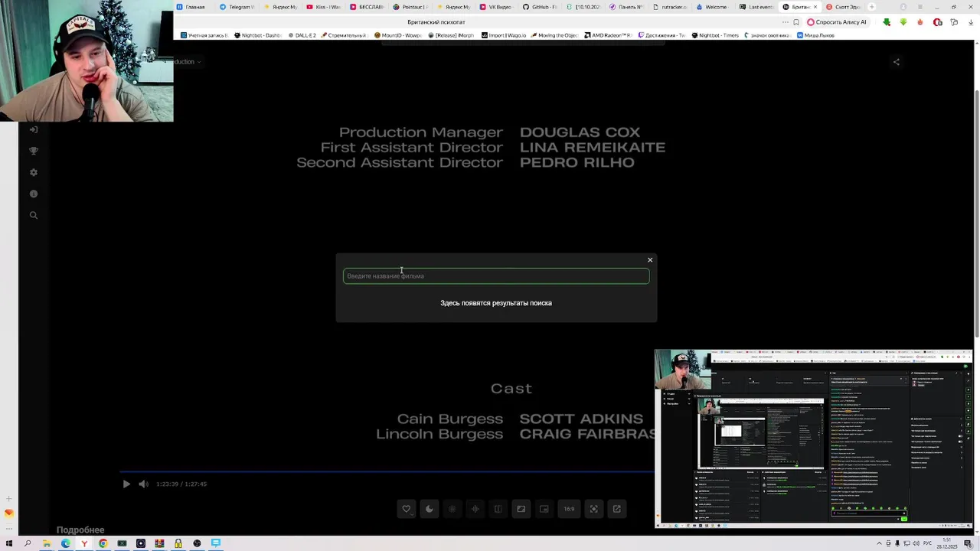980x551 pixels.
Task: Switch to the Welcome browser tab
Action: pyautogui.click(x=713, y=7)
